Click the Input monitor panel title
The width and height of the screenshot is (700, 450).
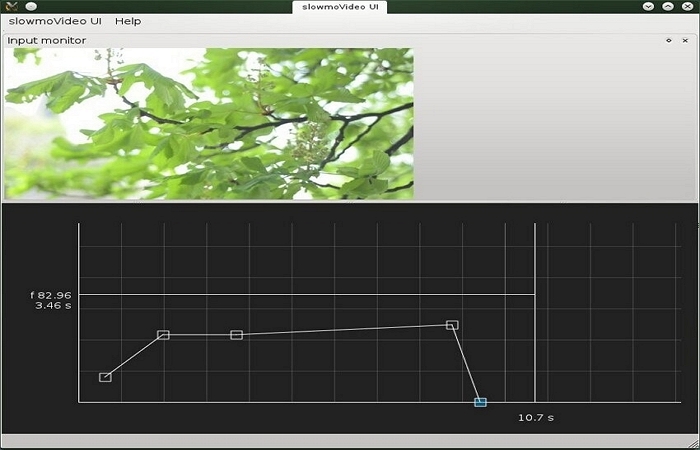click(x=46, y=41)
